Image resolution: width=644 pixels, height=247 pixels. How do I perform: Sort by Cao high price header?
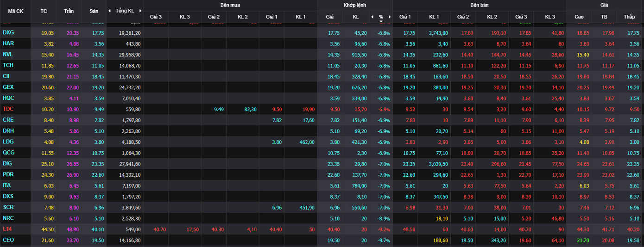click(x=579, y=17)
